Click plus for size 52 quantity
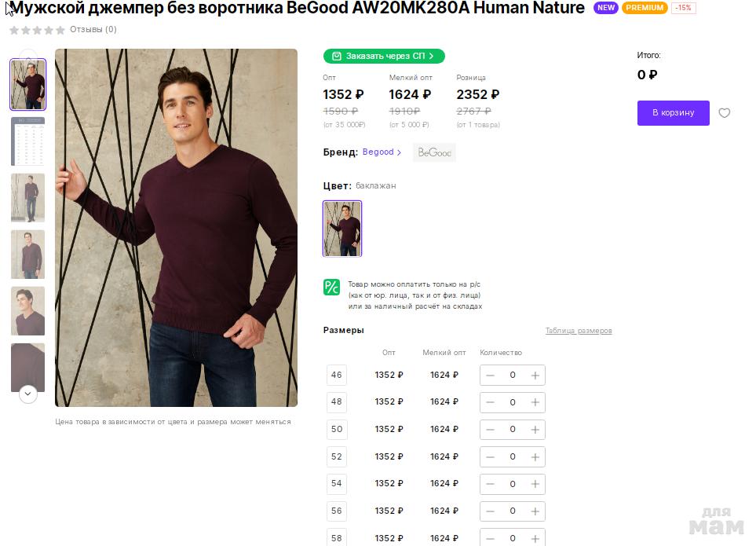This screenshot has width=756, height=546. pyautogui.click(x=535, y=456)
